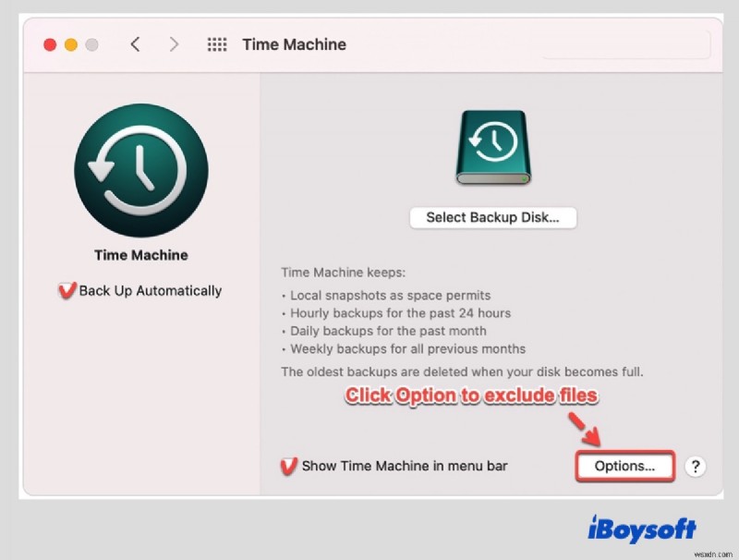Toggle Show Time Machine in menu bar
Screen dimensions: 739x560
pyautogui.click(x=290, y=466)
